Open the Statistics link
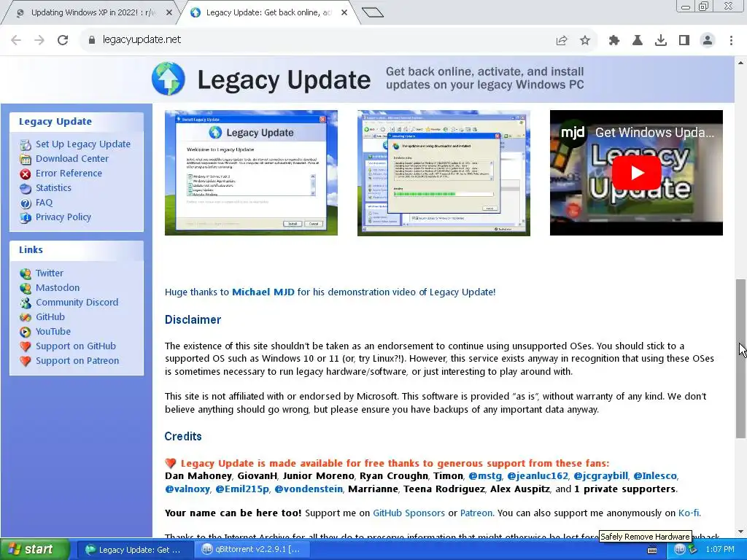Image resolution: width=747 pixels, height=560 pixels. coord(53,188)
